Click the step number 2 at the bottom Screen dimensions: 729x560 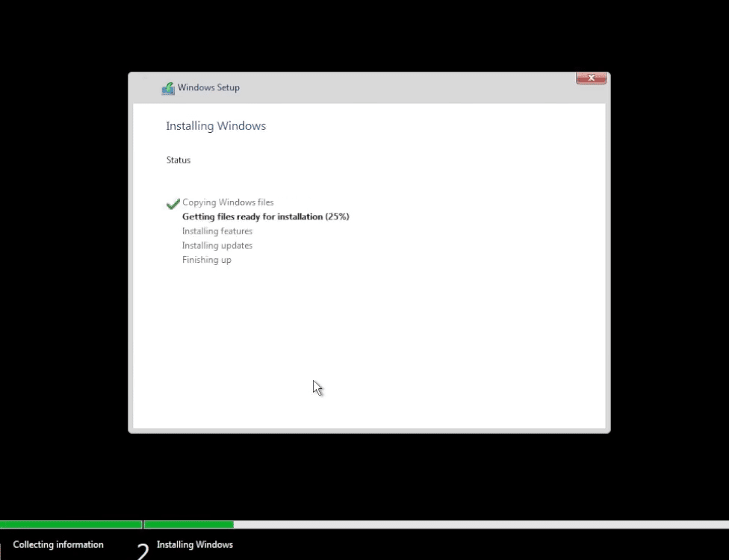click(x=143, y=551)
